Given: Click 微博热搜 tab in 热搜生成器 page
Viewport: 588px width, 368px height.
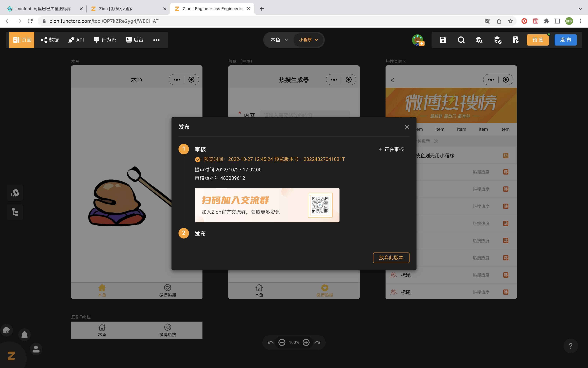Looking at the screenshot, I should [x=325, y=291].
